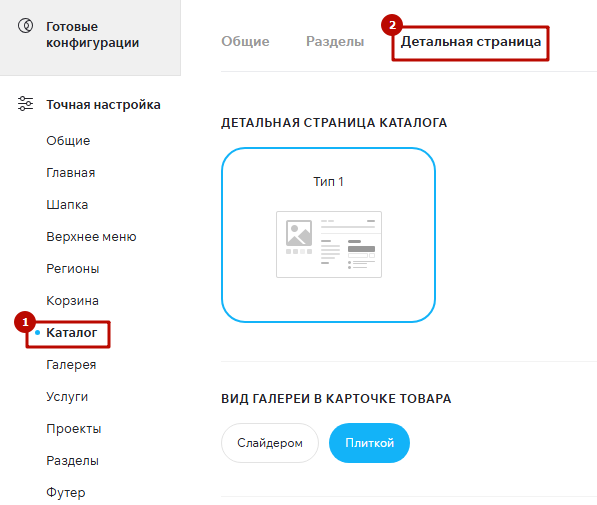Open Разделы in the sidebar
597x505 pixels.
click(x=72, y=460)
